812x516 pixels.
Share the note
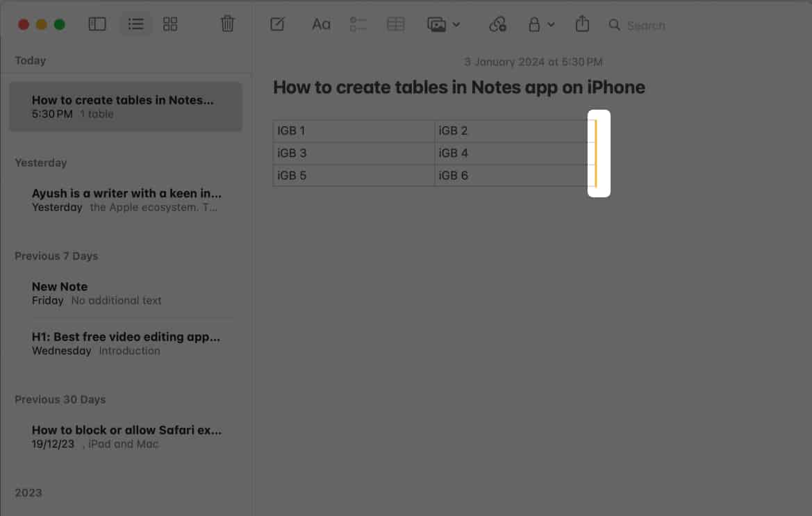[x=582, y=24]
